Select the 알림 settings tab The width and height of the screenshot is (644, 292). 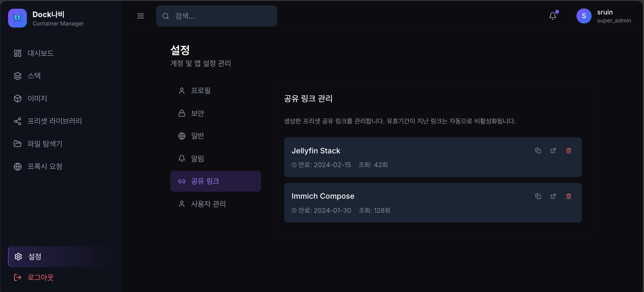[197, 158]
